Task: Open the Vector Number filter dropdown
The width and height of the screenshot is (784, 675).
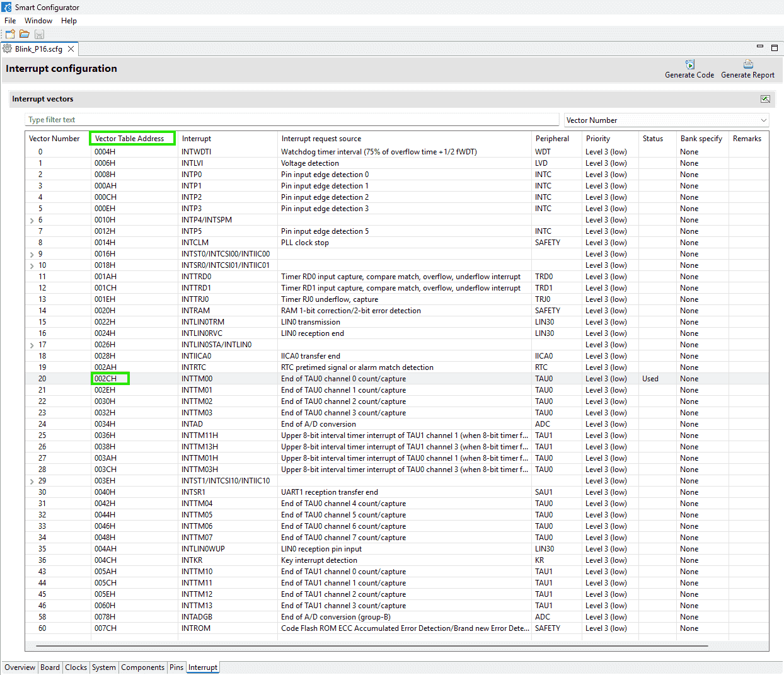Action: click(763, 120)
